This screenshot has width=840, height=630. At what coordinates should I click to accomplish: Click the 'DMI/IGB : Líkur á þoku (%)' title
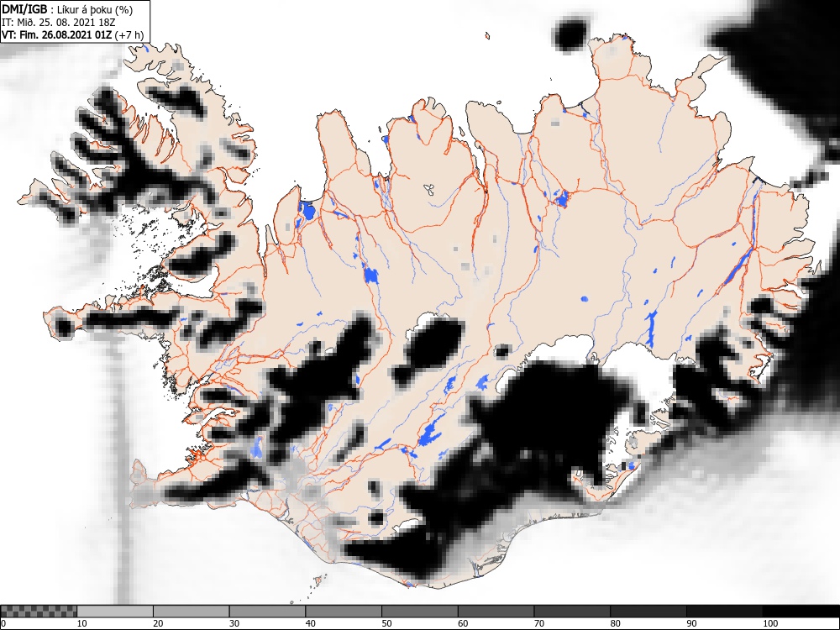pyautogui.click(x=67, y=9)
